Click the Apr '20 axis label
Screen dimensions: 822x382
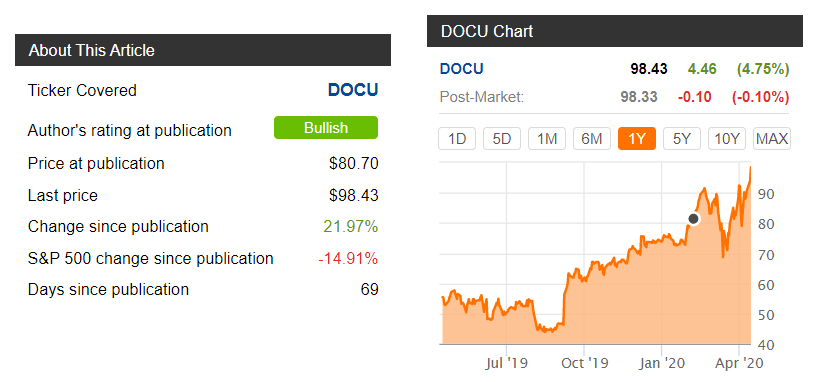point(739,363)
